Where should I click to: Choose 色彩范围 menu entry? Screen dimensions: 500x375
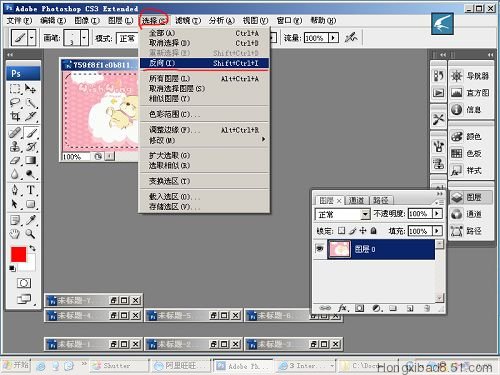(204, 114)
